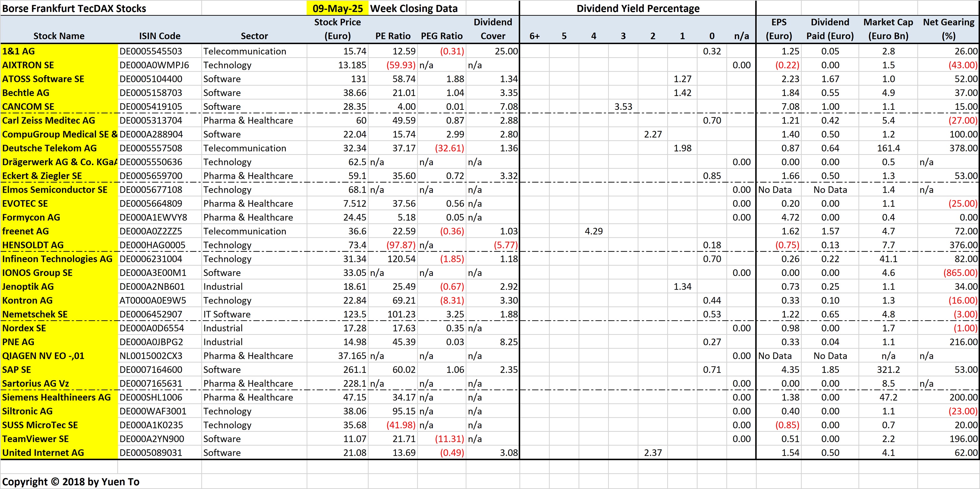980x489 pixels.
Task: Click the 'Borse Frankfurt TecDAX Stocks' title
Action: tap(74, 8)
